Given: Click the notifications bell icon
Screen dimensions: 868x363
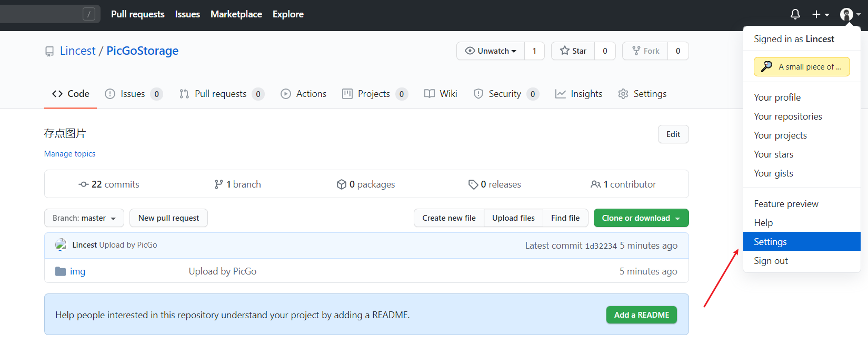Looking at the screenshot, I should pyautogui.click(x=795, y=14).
